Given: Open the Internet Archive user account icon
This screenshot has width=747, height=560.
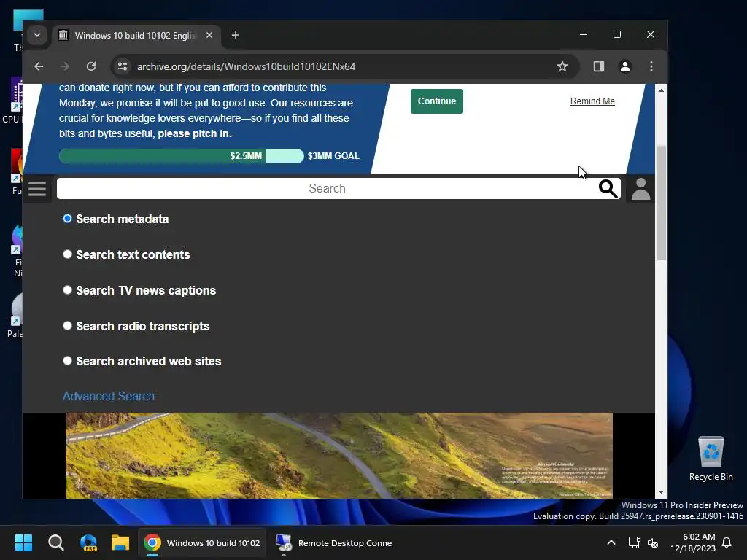Looking at the screenshot, I should [x=640, y=189].
